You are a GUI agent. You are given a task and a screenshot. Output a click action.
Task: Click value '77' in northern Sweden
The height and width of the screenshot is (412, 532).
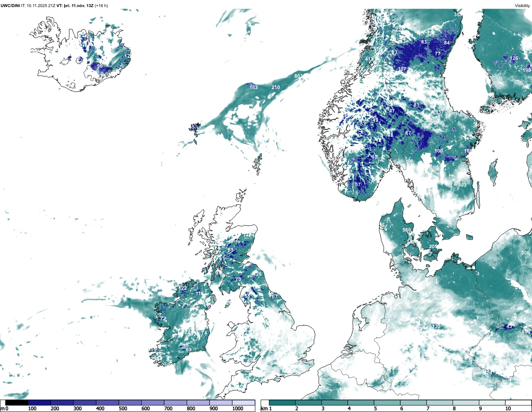(437, 54)
